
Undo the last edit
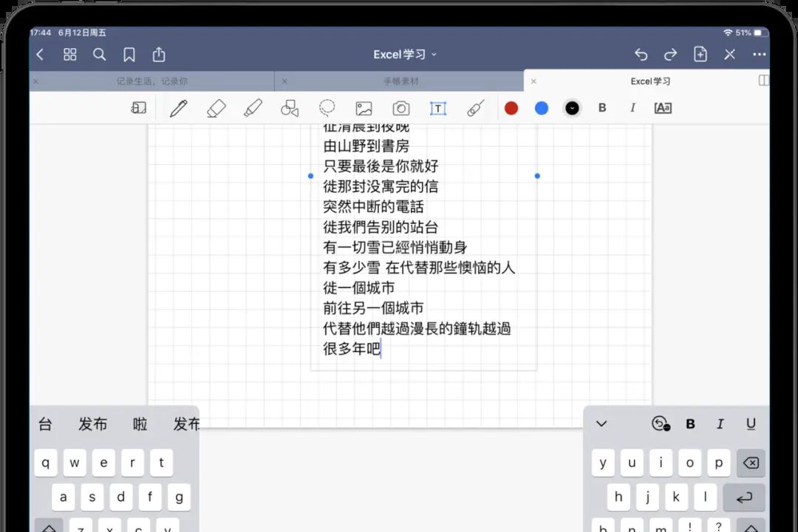(x=641, y=54)
